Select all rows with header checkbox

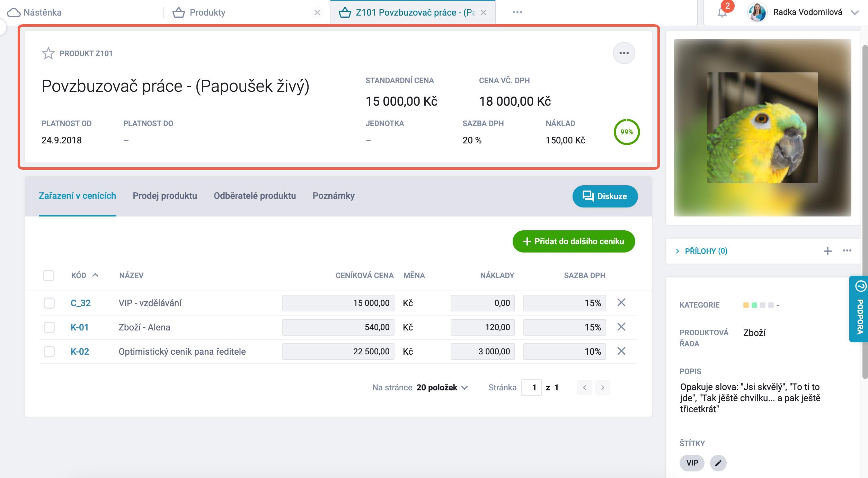click(48, 276)
